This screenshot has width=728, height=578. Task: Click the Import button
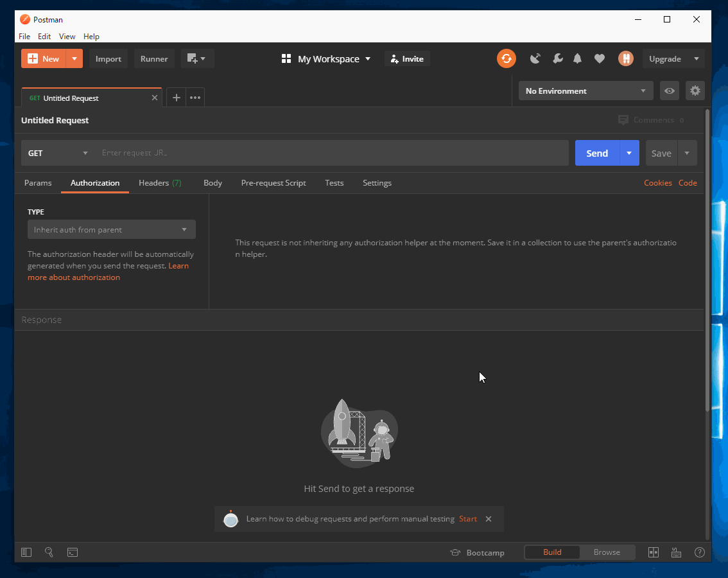(x=108, y=58)
